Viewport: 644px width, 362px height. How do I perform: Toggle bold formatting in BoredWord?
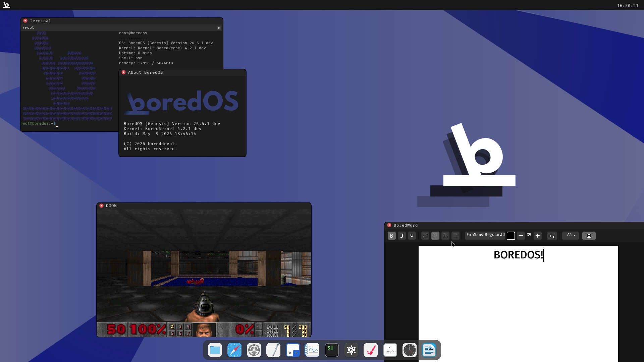point(391,236)
